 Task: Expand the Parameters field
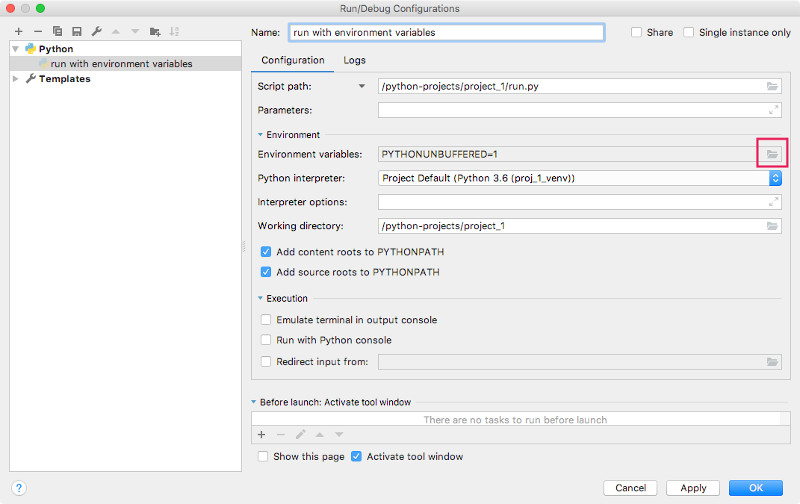tap(773, 110)
